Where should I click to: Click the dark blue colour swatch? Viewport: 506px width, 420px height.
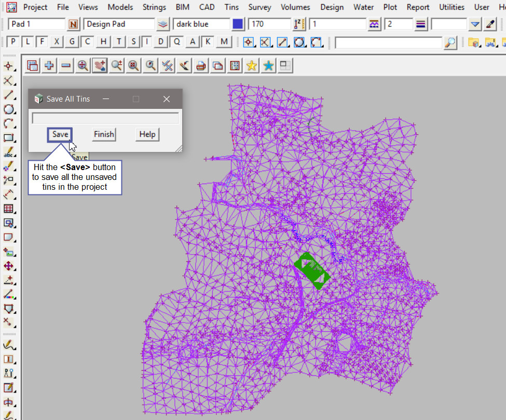tap(238, 24)
